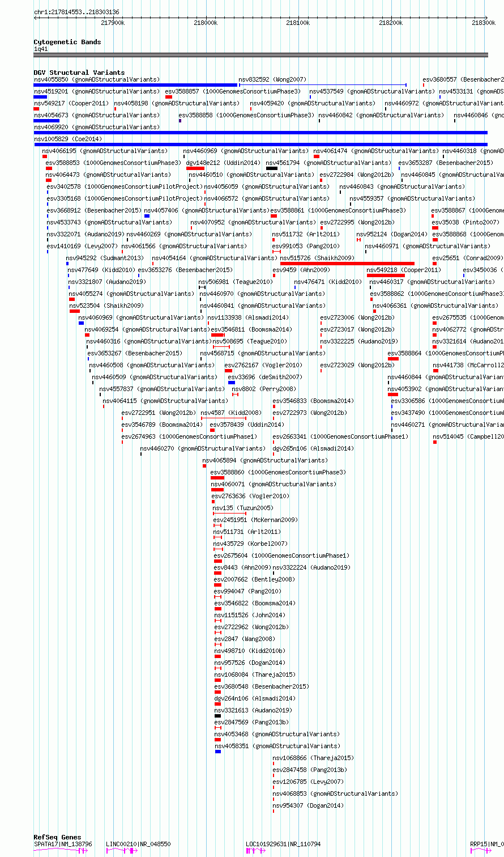Click the 218100k ruler position label
This screenshot has width=504, height=857.
point(298,23)
